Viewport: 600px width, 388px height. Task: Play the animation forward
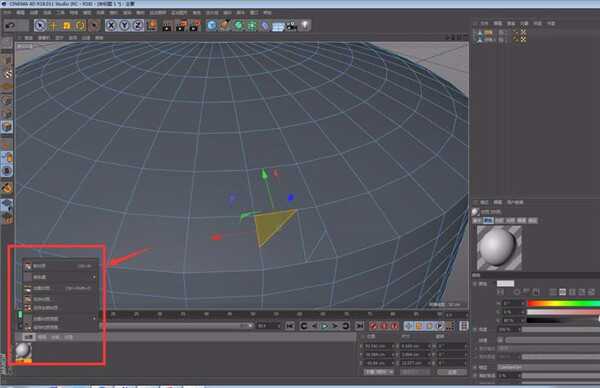tap(324, 326)
